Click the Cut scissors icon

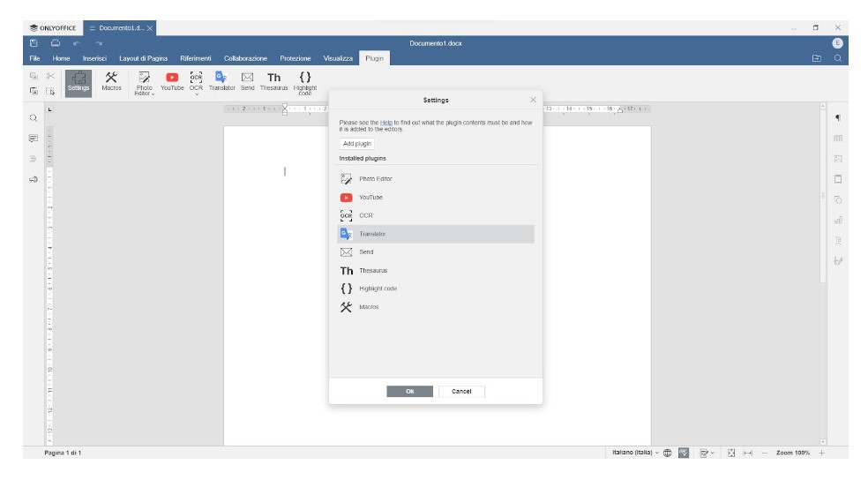(x=50, y=76)
